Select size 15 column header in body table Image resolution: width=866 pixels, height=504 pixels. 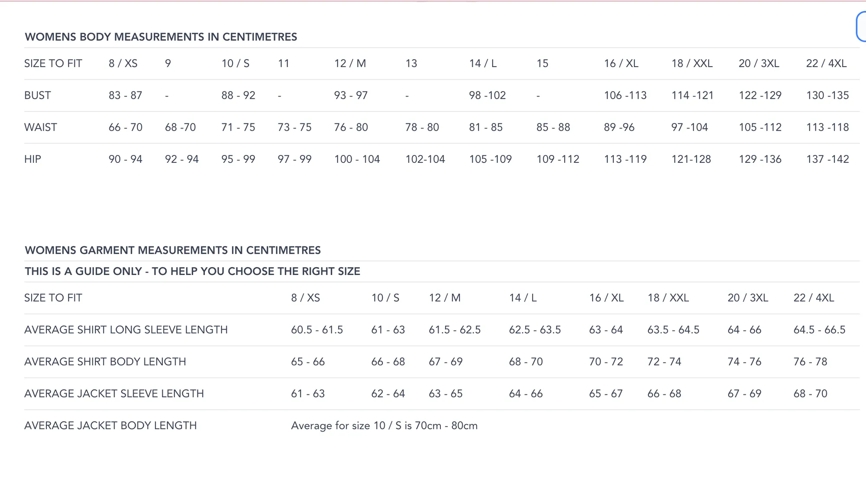pyautogui.click(x=542, y=64)
